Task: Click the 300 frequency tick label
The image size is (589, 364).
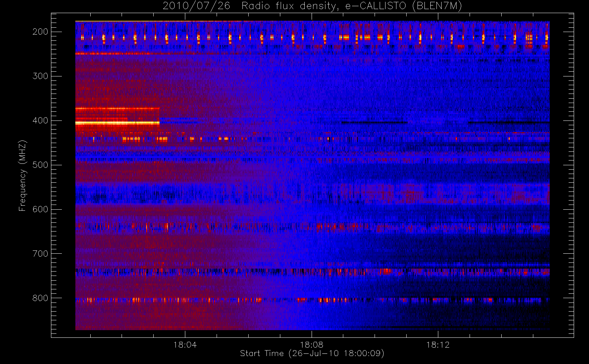Action: [40, 76]
